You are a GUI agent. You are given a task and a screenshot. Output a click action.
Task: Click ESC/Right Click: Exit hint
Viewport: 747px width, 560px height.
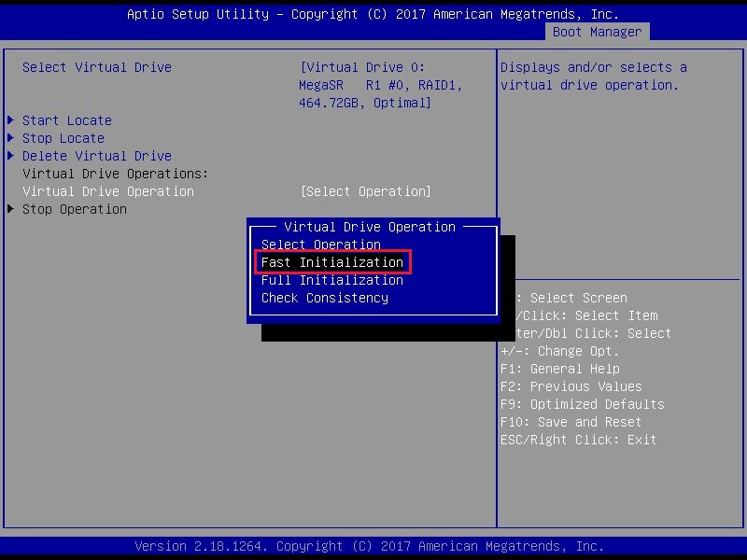(x=578, y=440)
